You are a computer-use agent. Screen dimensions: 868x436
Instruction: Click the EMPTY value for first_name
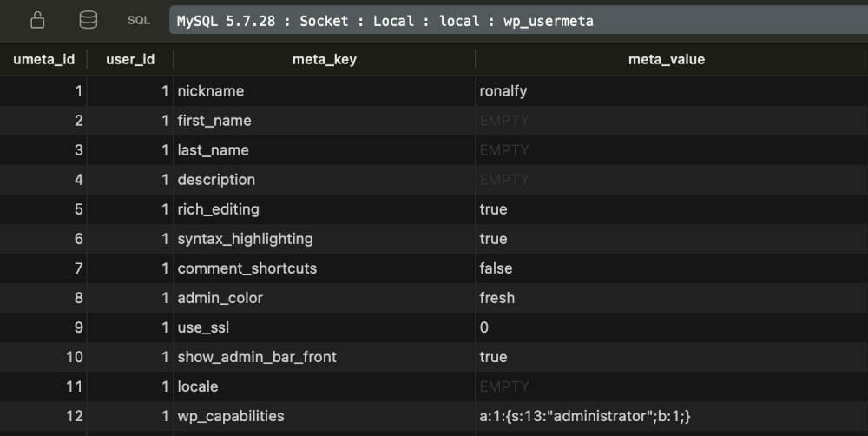pos(670,120)
